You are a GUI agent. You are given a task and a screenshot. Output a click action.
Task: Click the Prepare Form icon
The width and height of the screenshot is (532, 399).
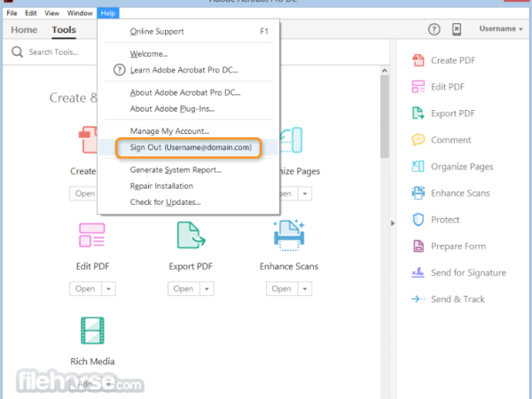(418, 246)
